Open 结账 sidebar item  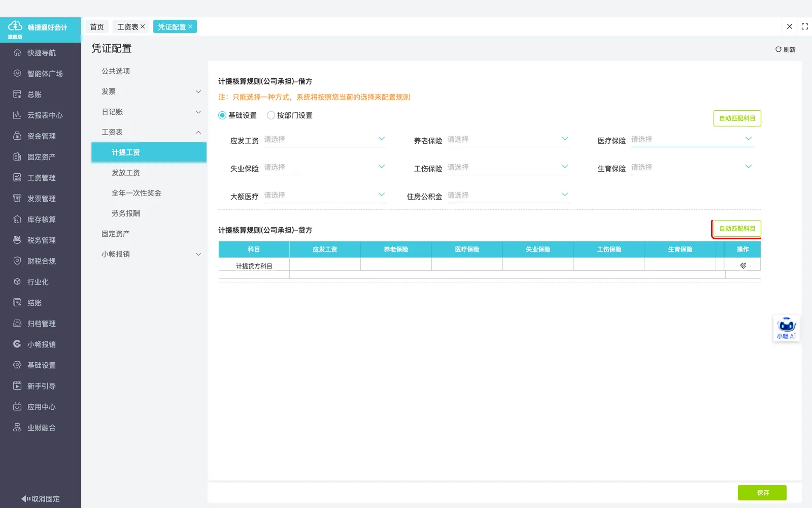41,303
